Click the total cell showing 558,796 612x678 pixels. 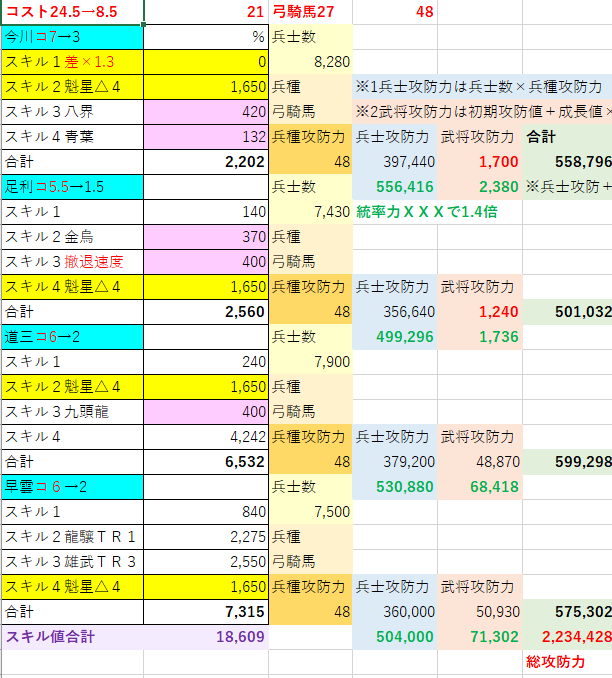coord(567,162)
